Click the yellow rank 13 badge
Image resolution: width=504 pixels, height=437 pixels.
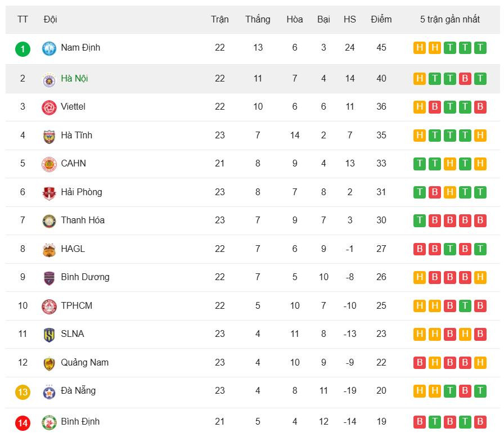(22, 392)
